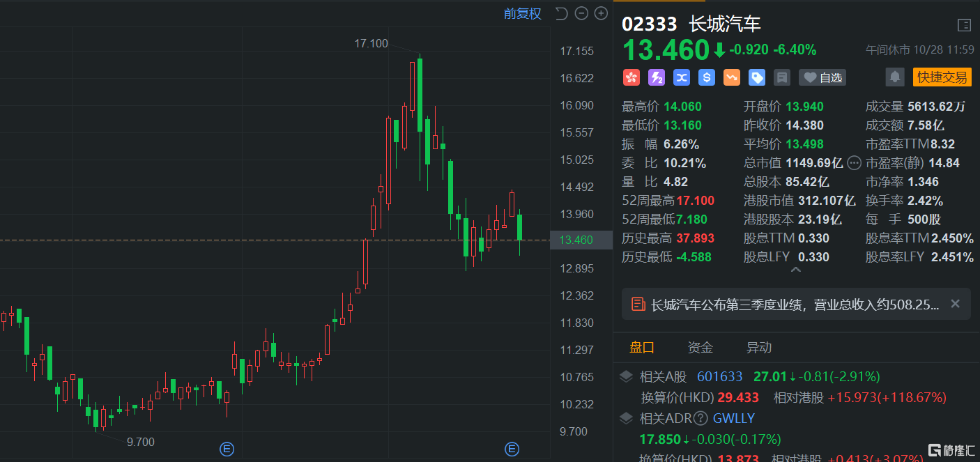This screenshot has width=980, height=462.
Task: Click the red Hong Kong bauhinia flower icon
Action: pos(631,77)
